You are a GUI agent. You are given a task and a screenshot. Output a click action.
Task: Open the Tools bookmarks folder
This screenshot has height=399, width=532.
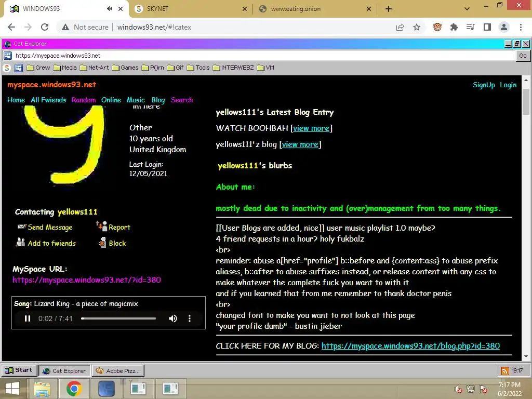[198, 68]
